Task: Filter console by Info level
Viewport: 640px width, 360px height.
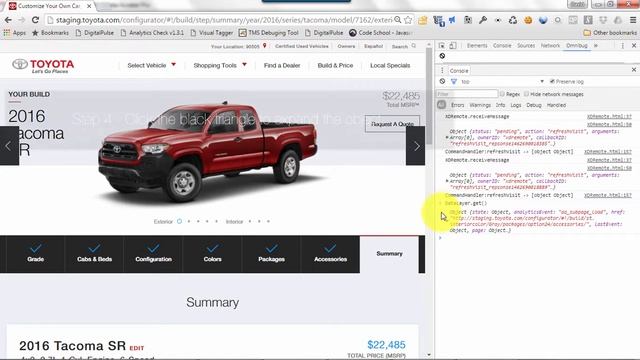Action: [500, 105]
